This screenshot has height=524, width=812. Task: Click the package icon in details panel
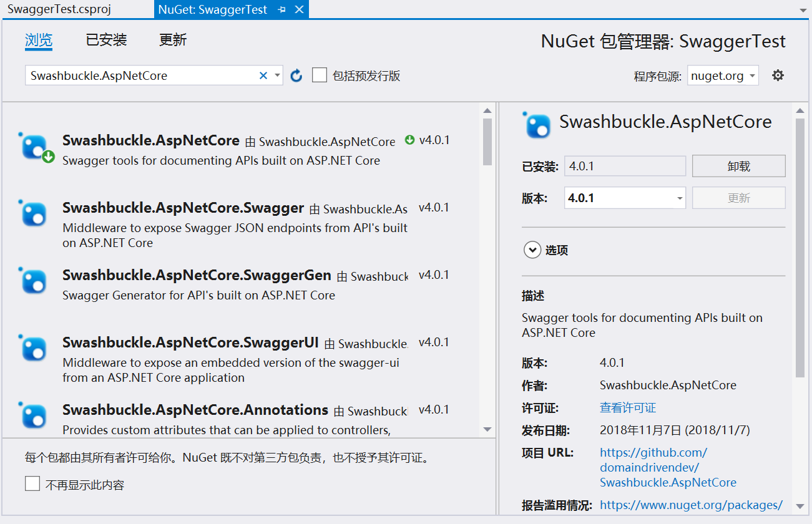(537, 125)
